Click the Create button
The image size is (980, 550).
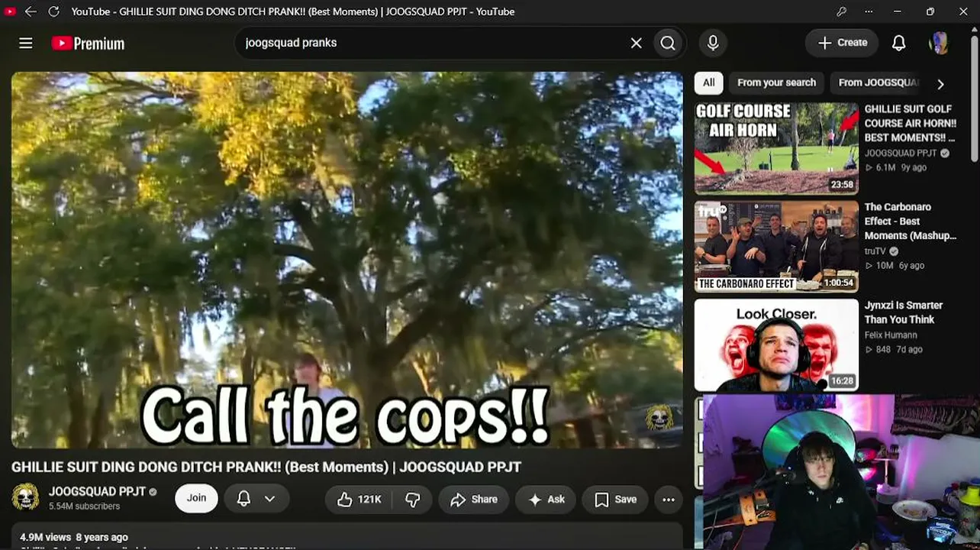click(843, 44)
